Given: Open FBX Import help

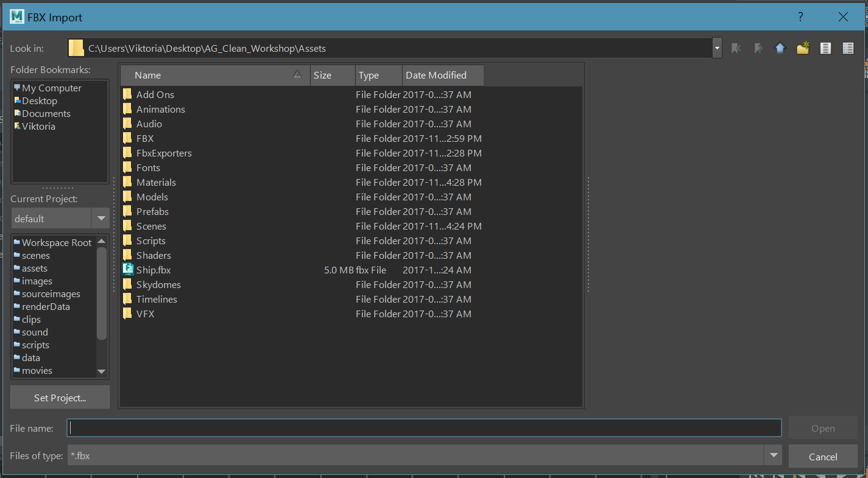Looking at the screenshot, I should point(800,16).
